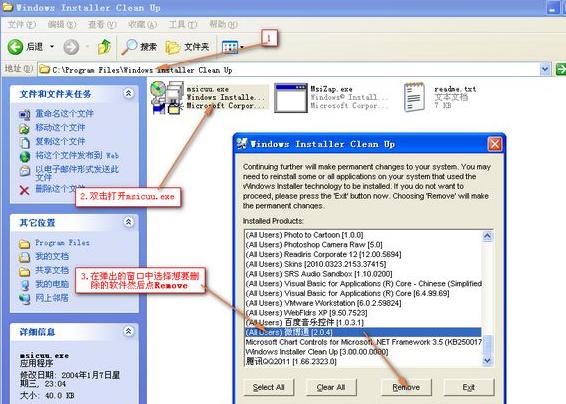The image size is (566, 404).
Task: Go up one folder level icon
Action: point(104,47)
